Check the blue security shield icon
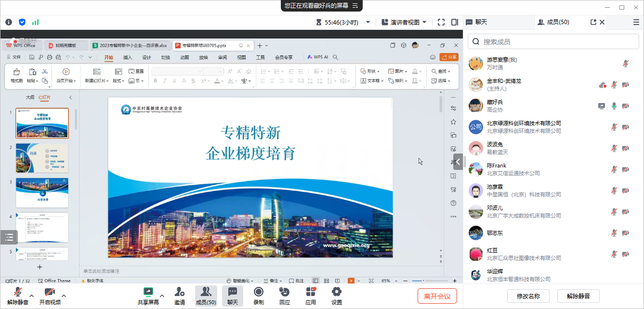The height and width of the screenshot is (309, 644). 22,22
